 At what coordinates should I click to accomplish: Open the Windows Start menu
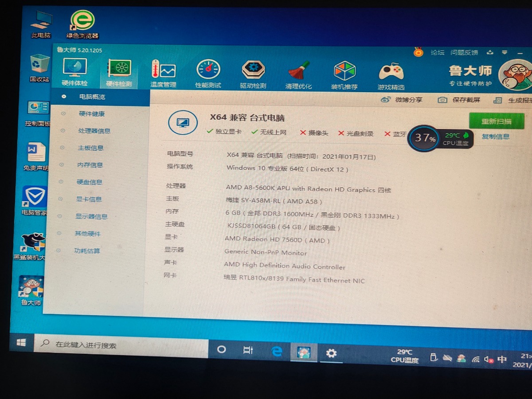[x=21, y=343]
